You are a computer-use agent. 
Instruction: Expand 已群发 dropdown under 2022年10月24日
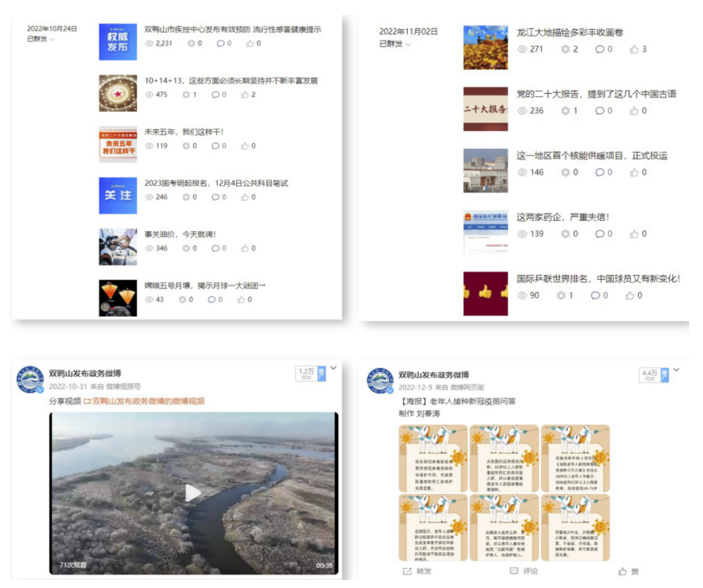point(52,40)
